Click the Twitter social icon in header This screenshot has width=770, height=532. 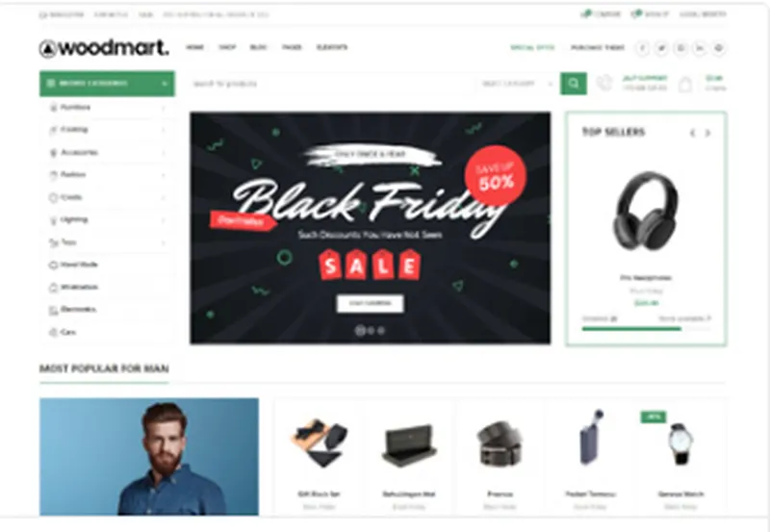coord(661,48)
